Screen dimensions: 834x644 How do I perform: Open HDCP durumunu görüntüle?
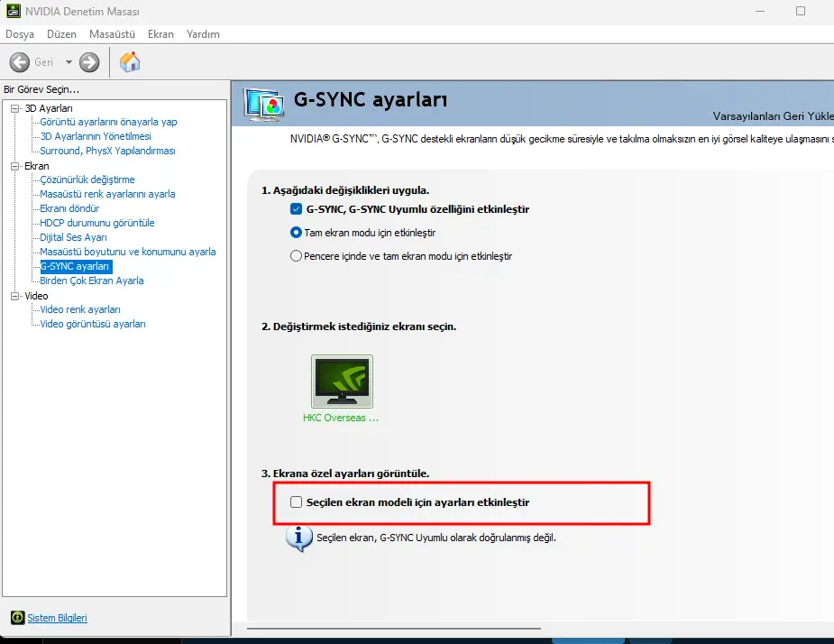pyautogui.click(x=97, y=223)
